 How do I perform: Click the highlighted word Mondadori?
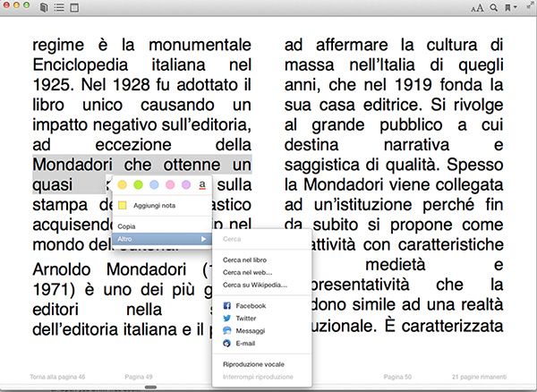[x=72, y=165]
